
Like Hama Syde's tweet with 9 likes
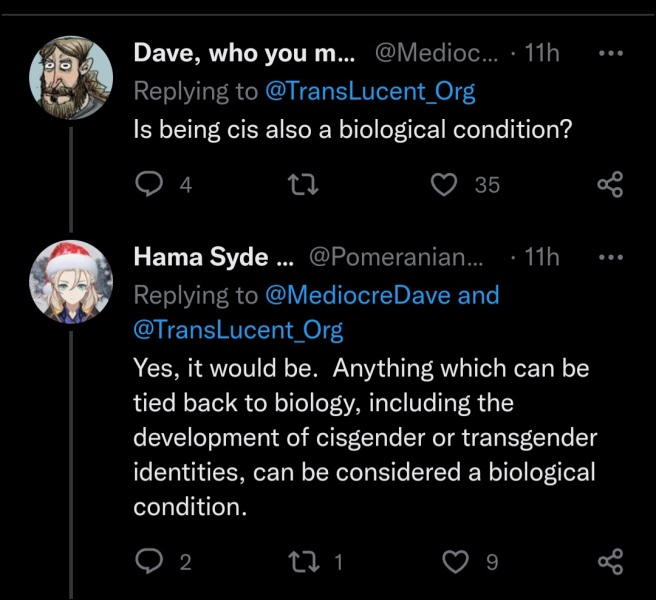pyautogui.click(x=455, y=561)
